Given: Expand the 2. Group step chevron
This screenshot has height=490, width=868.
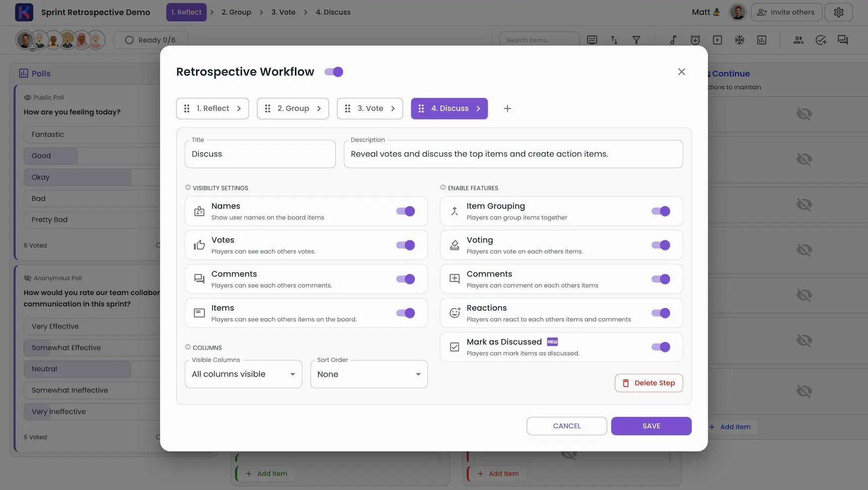Looking at the screenshot, I should click(319, 109).
